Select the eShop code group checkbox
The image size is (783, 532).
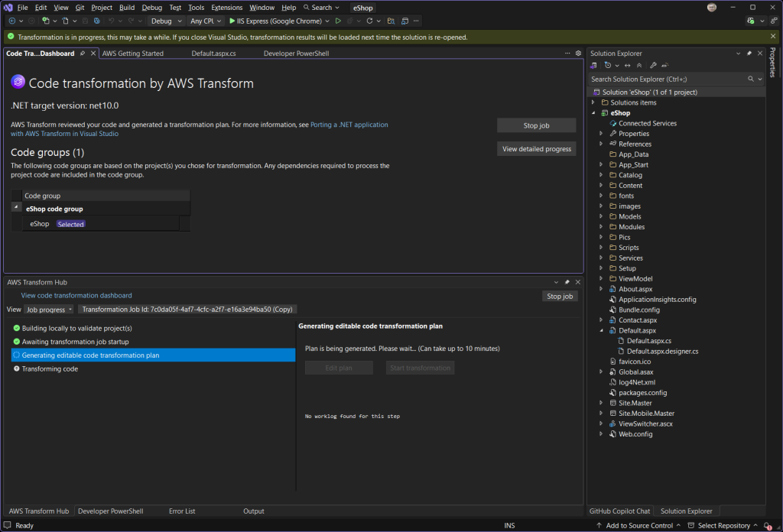pyautogui.click(x=18, y=209)
